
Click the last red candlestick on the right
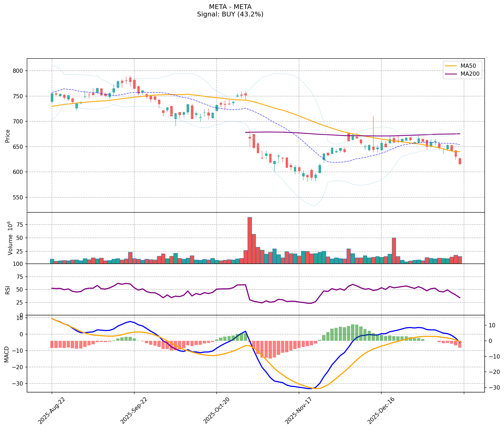click(460, 161)
